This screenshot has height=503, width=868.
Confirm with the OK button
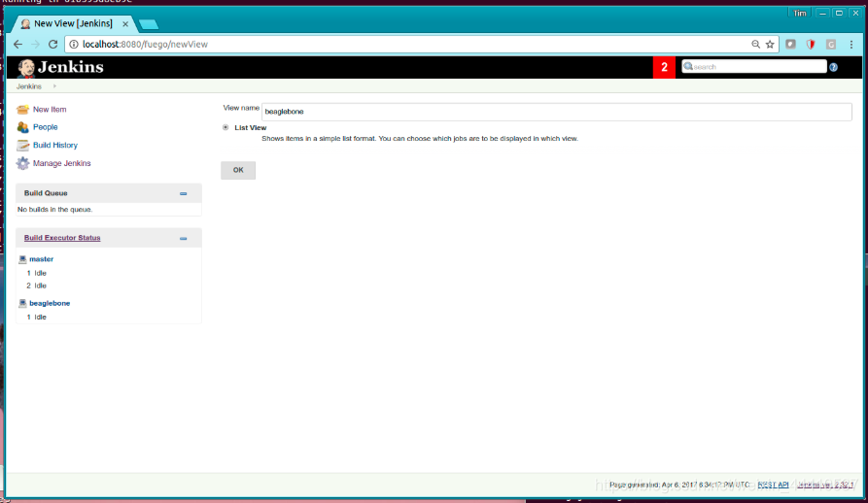238,170
